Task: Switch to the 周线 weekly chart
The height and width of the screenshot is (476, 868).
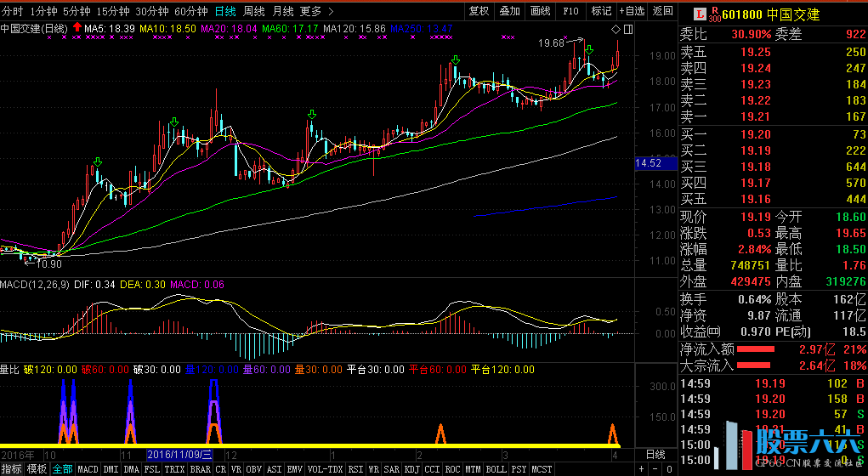Action: tap(254, 11)
